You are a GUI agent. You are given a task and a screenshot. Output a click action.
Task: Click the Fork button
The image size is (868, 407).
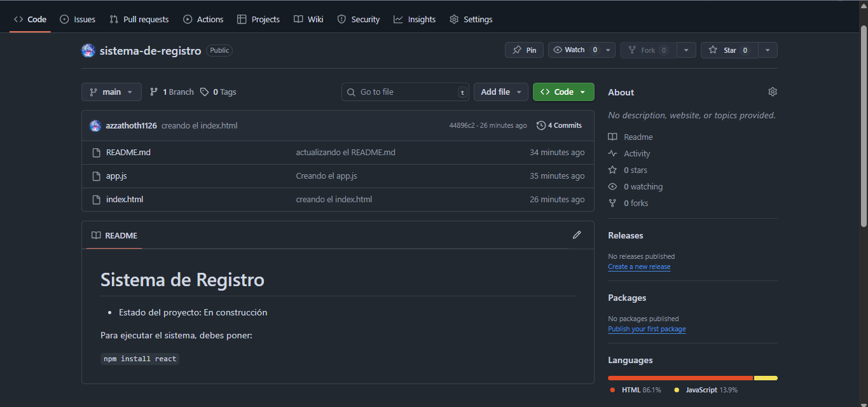648,50
